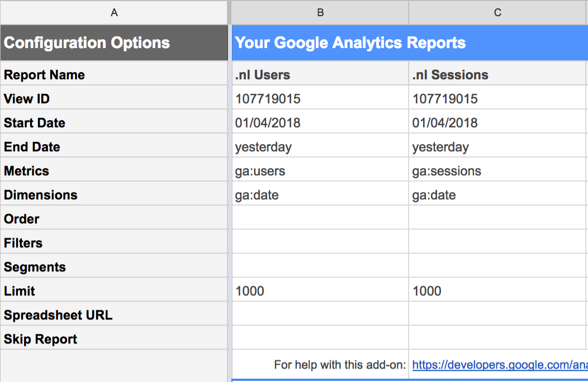Screen dimensions: 588x382
Task: Click the empty Segments cell in column C
Action: (x=497, y=266)
